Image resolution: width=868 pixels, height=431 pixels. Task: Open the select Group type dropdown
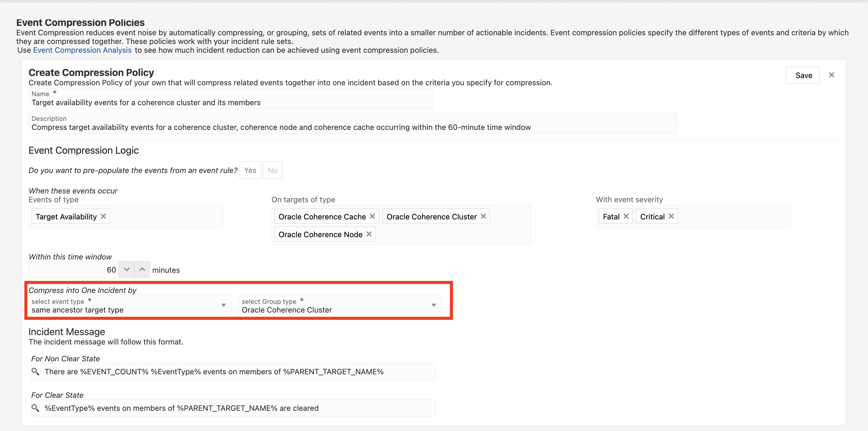click(433, 305)
